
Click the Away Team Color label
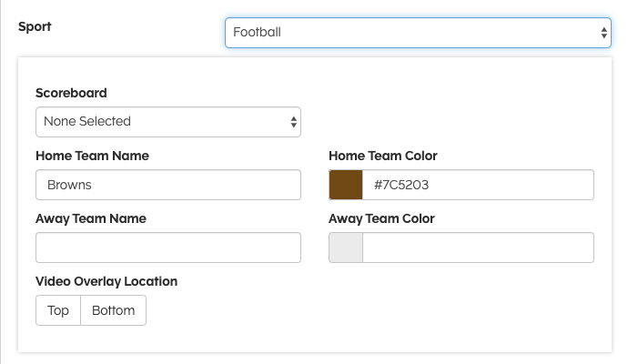(381, 218)
